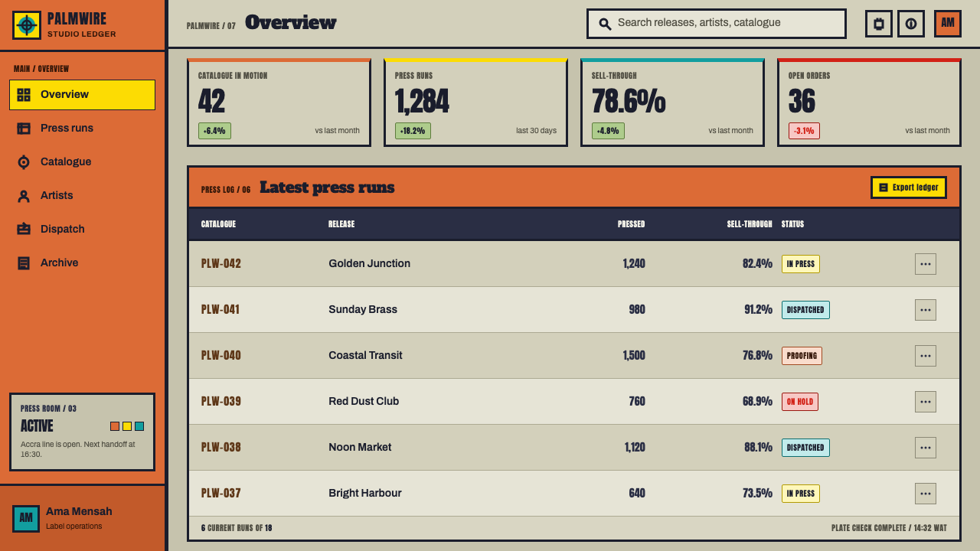
Task: Open row actions for PLW-041 Sunday Brass
Action: click(x=926, y=310)
